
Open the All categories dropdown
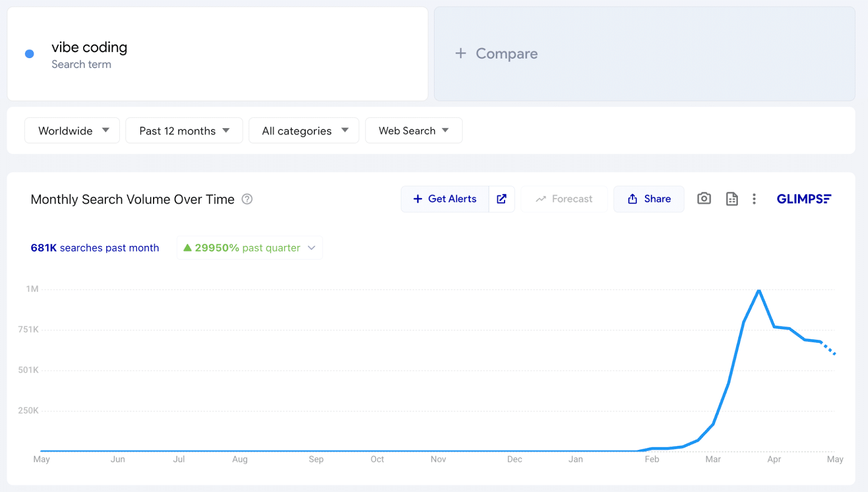click(x=304, y=130)
